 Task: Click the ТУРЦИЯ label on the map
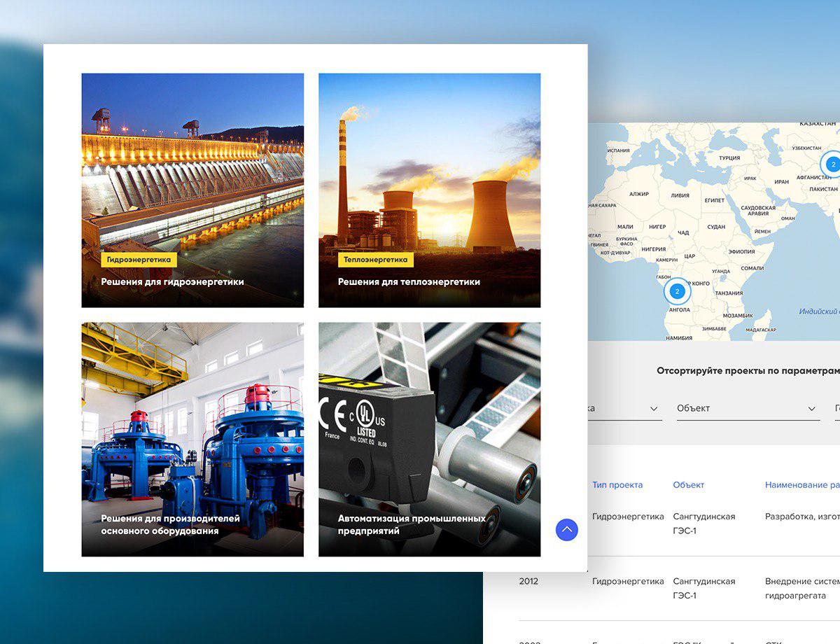pos(729,158)
